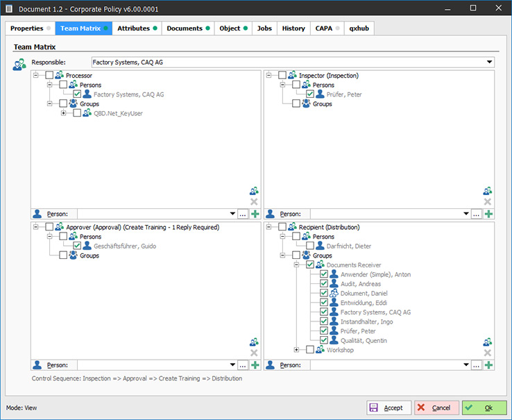Open the CAPA tab

327,28
